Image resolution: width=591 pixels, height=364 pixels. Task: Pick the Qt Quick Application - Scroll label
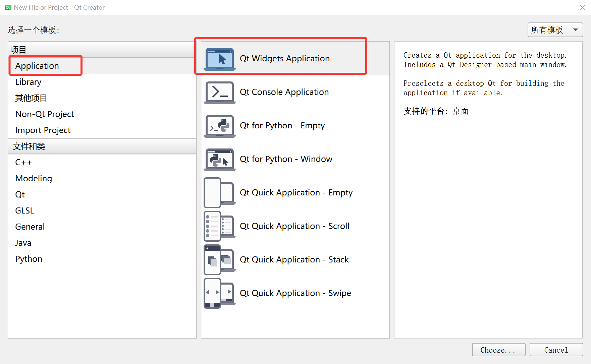click(294, 226)
